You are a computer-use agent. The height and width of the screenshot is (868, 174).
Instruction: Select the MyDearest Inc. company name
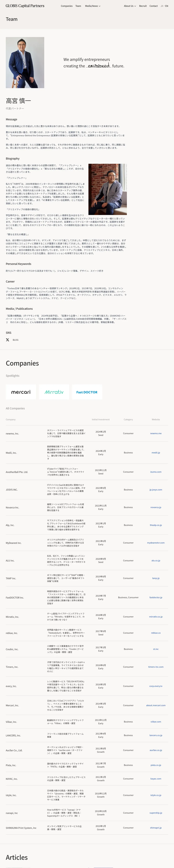[x=13, y=543]
